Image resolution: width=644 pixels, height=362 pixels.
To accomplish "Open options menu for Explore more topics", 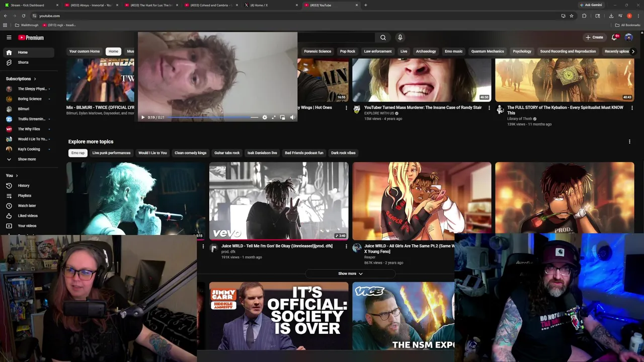I will click(629, 142).
